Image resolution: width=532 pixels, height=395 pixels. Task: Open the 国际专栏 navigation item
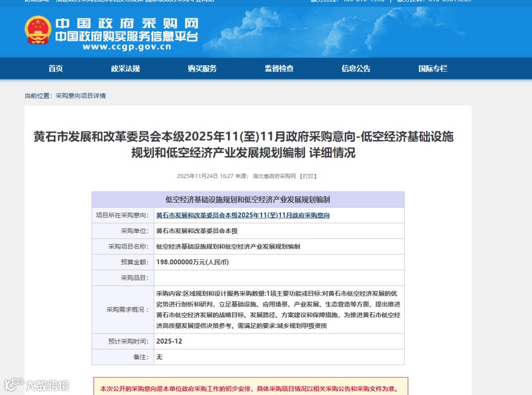point(433,69)
